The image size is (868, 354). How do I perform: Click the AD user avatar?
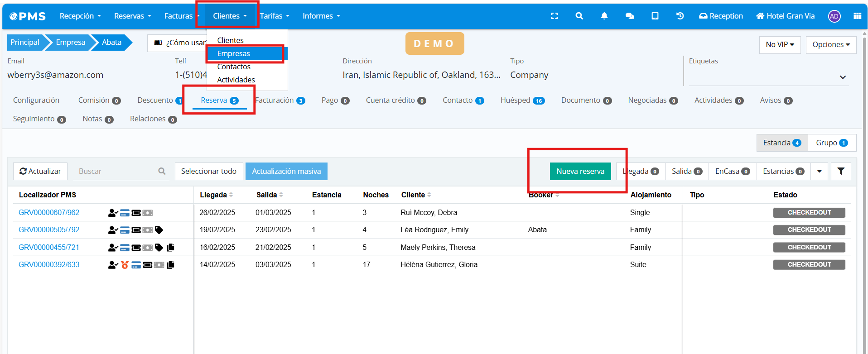834,16
